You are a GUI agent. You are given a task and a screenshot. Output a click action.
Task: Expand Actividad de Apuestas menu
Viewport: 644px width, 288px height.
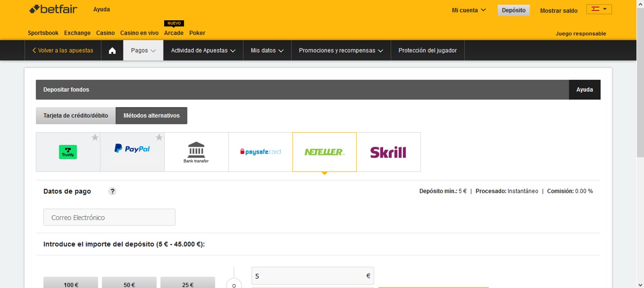(x=203, y=50)
